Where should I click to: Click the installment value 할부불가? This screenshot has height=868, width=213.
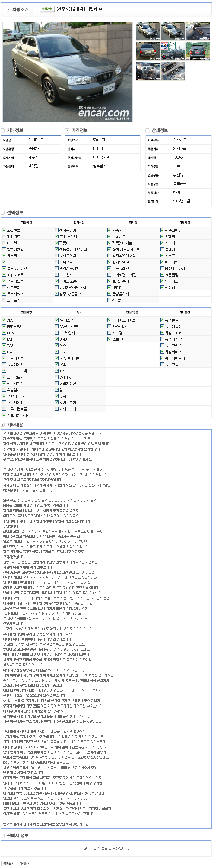tap(100, 166)
